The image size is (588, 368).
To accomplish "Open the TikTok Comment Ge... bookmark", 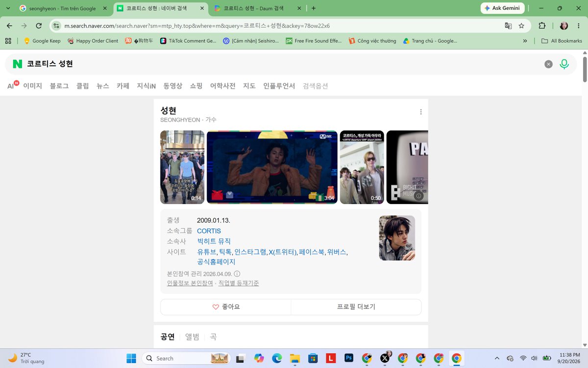I will pyautogui.click(x=188, y=41).
